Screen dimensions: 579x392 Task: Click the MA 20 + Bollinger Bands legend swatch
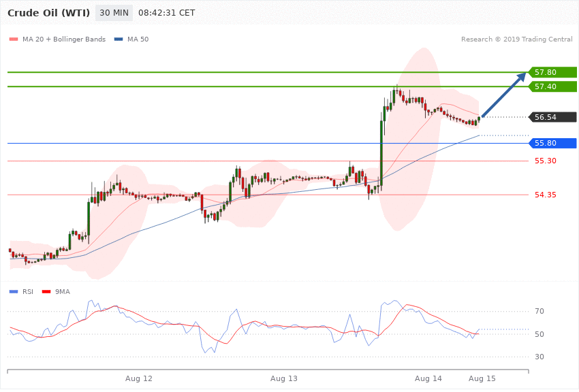click(x=14, y=39)
